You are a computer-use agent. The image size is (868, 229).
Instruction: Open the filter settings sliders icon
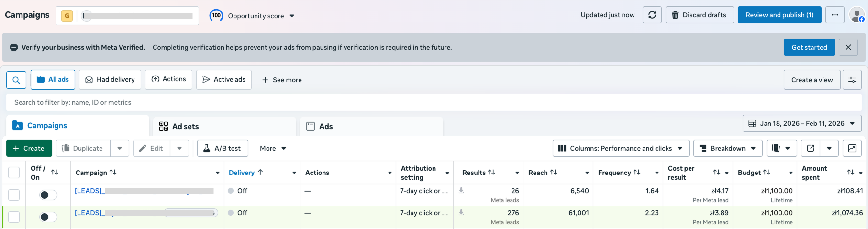click(852, 80)
